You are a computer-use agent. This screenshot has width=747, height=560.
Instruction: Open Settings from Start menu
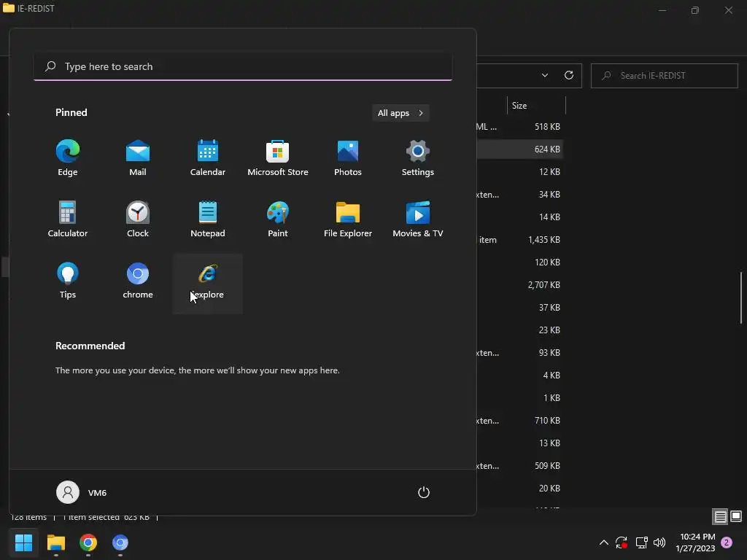click(418, 158)
